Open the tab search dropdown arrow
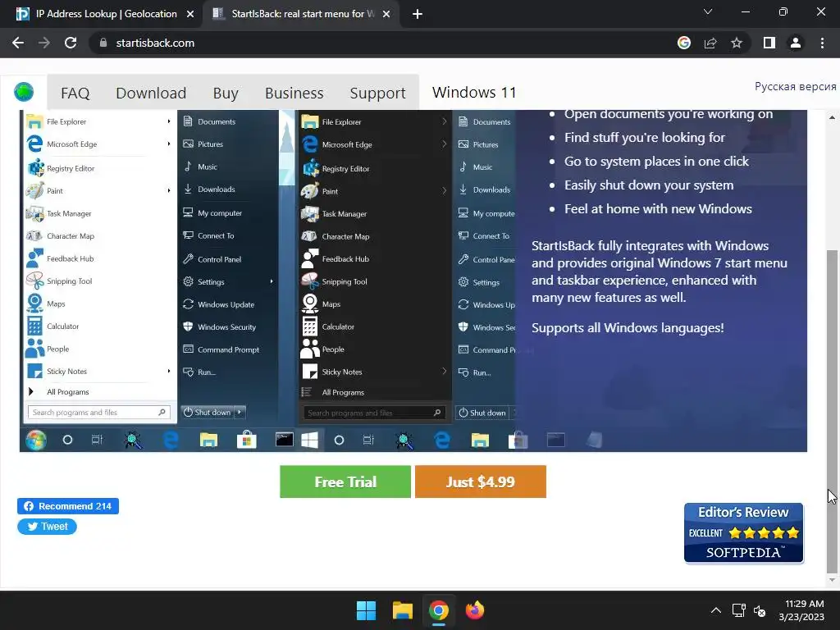840x630 pixels. tap(708, 11)
